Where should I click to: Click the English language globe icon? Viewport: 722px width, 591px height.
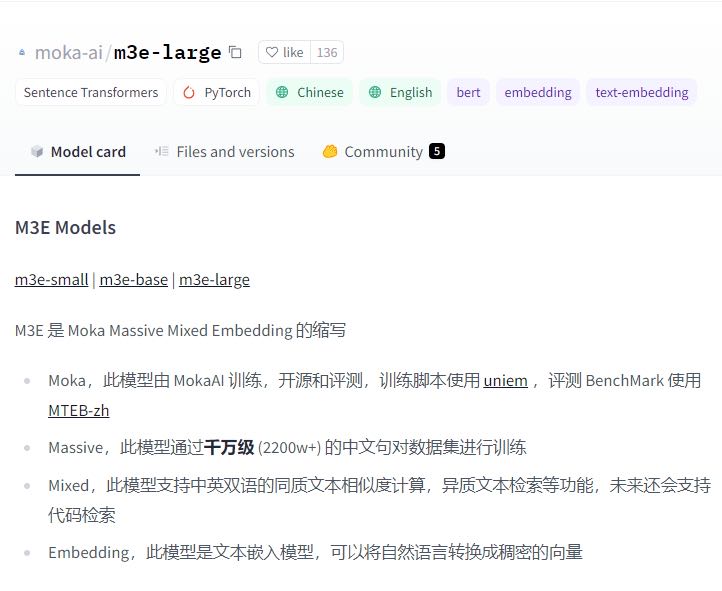coord(375,92)
